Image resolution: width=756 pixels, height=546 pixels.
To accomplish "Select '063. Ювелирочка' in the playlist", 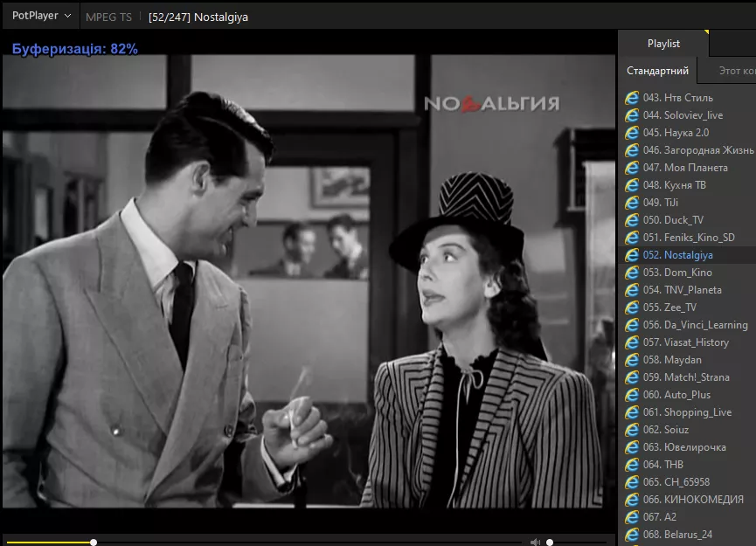I will pyautogui.click(x=688, y=447).
